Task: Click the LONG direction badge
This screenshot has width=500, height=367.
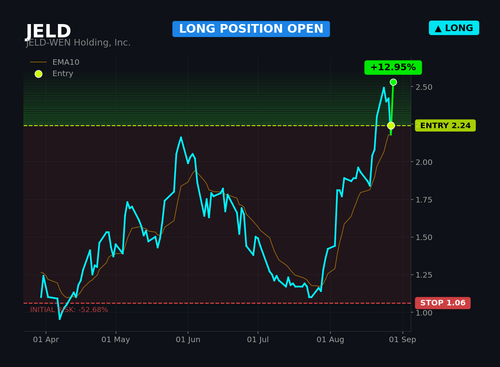Action: pyautogui.click(x=454, y=28)
